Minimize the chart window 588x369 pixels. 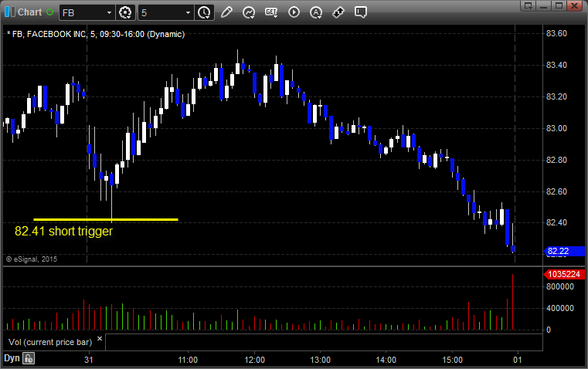click(x=543, y=5)
